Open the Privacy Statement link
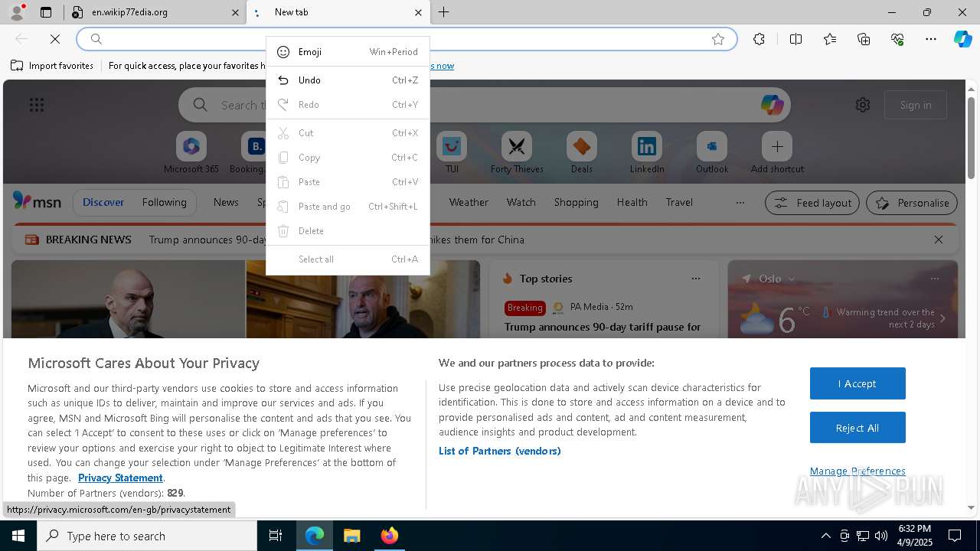This screenshot has width=980, height=551. 120,478
